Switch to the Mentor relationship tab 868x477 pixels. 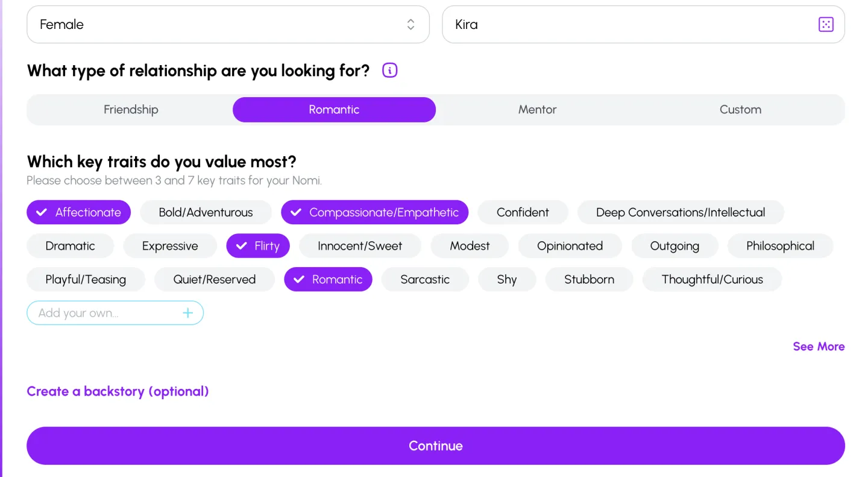537,110
